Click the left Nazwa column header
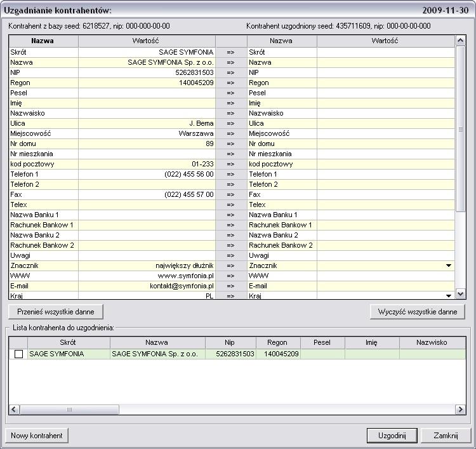This screenshot has width=476, height=449. tap(43, 41)
